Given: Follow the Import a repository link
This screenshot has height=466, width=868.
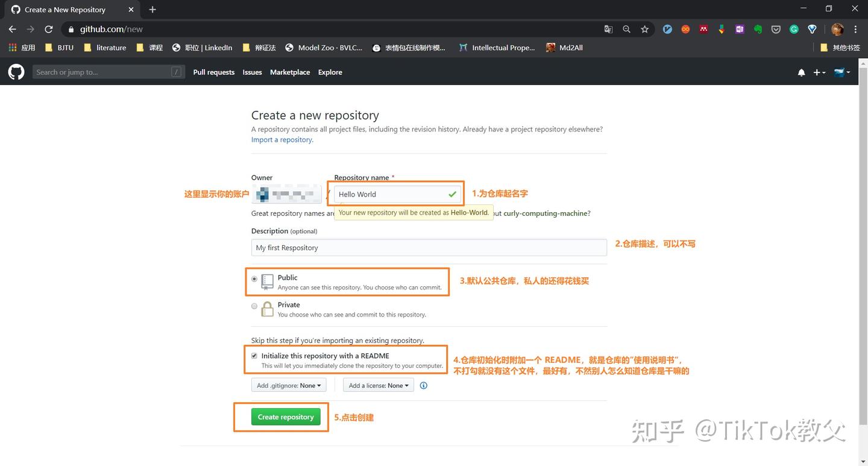Looking at the screenshot, I should [281, 139].
